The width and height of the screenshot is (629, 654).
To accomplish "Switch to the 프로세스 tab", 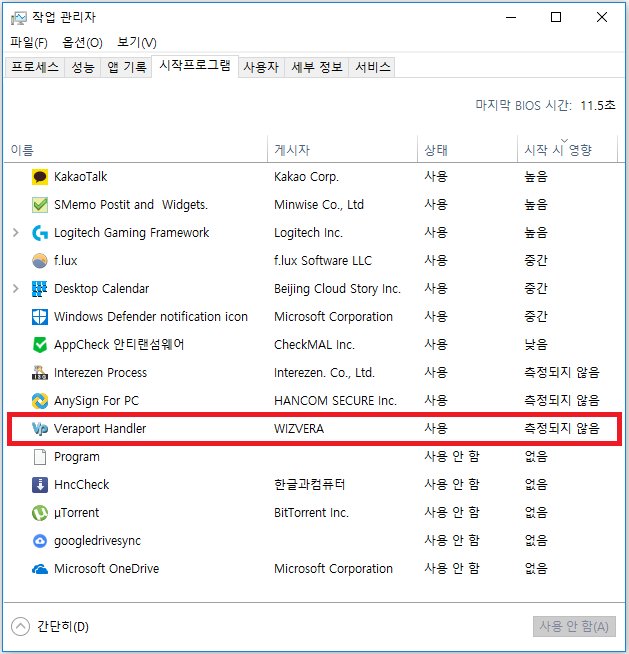I will pyautogui.click(x=35, y=67).
